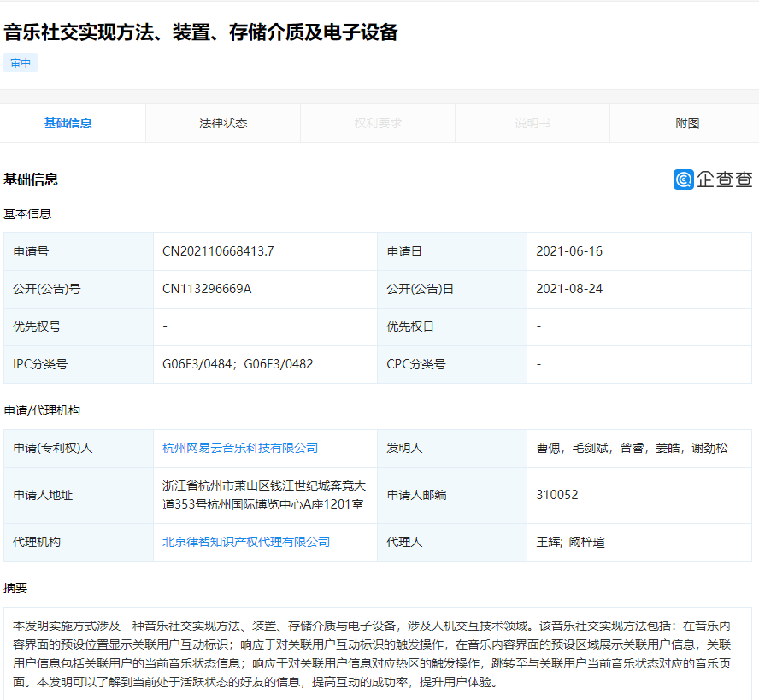This screenshot has width=759, height=700.
Task: Click the greyed-out 权利要求 tab
Action: point(378,123)
